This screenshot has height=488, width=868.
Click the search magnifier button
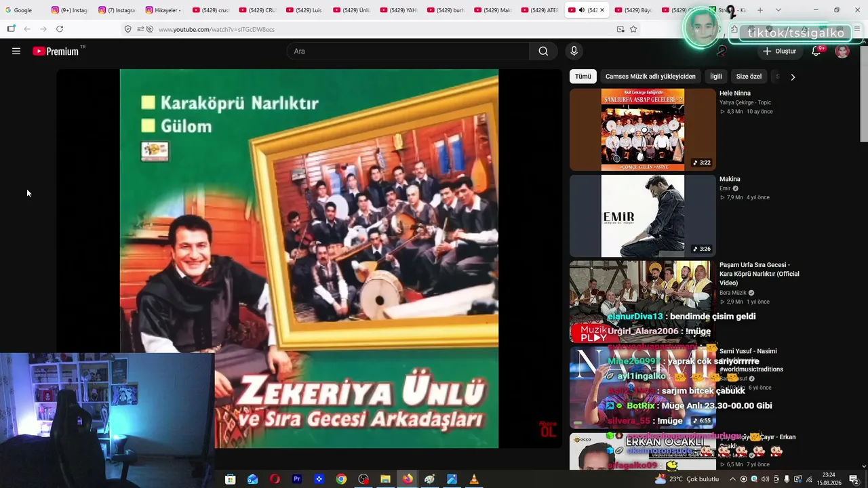(543, 51)
